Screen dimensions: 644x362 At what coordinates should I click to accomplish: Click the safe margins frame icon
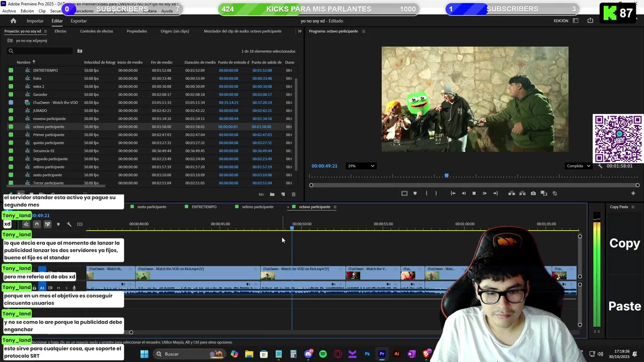coord(404,193)
